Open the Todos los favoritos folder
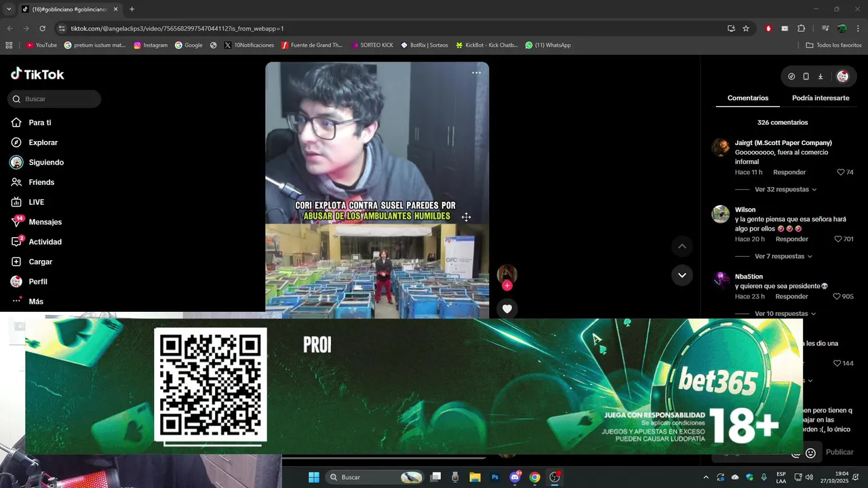The height and width of the screenshot is (488, 868). [x=833, y=45]
